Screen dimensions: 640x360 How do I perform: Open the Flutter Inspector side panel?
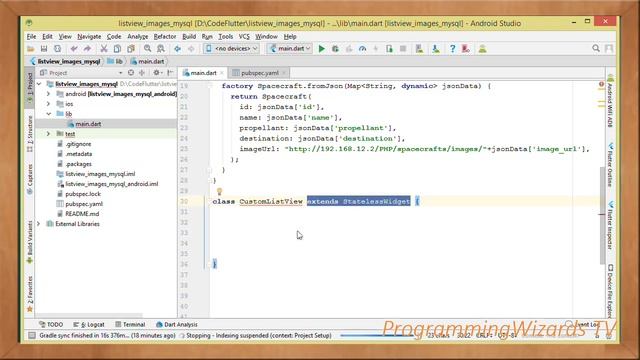(610, 225)
